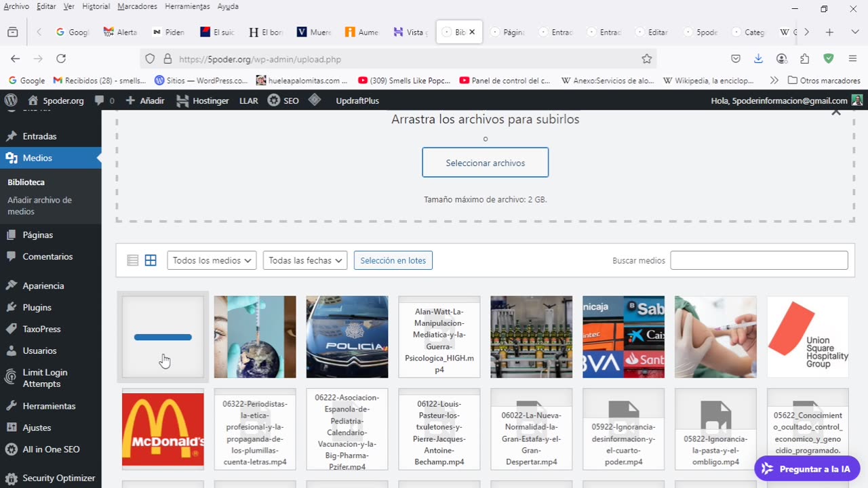
Task: Switch to the Alerta tab
Action: click(x=120, y=32)
